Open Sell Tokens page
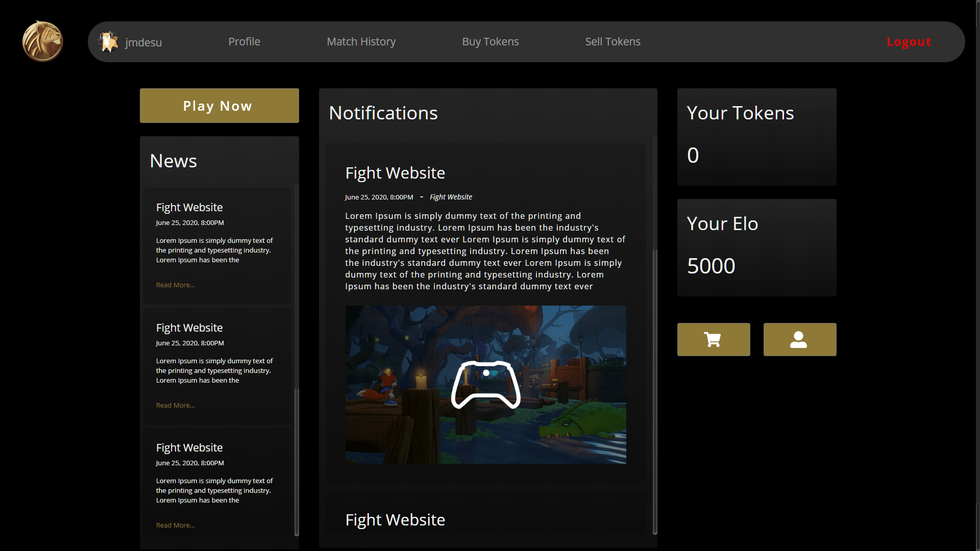Image resolution: width=980 pixels, height=551 pixels. [x=612, y=42]
